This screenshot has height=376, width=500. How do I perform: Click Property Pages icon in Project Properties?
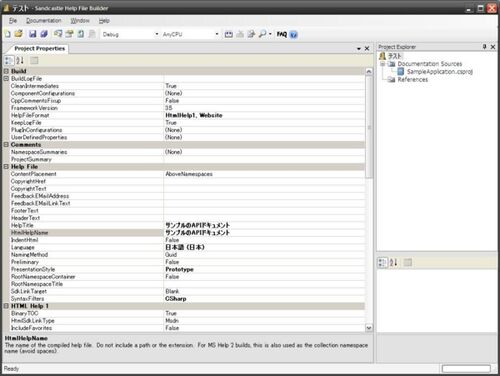[x=34, y=61]
